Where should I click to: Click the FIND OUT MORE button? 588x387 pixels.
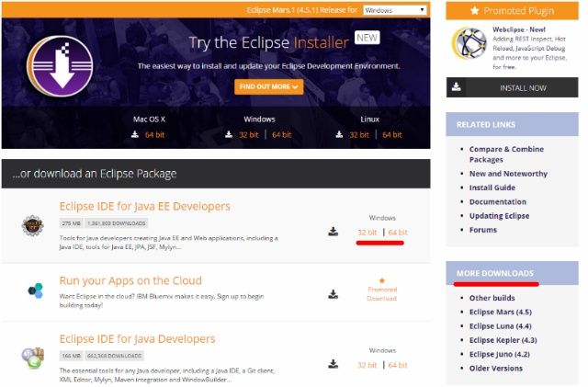[x=268, y=86]
